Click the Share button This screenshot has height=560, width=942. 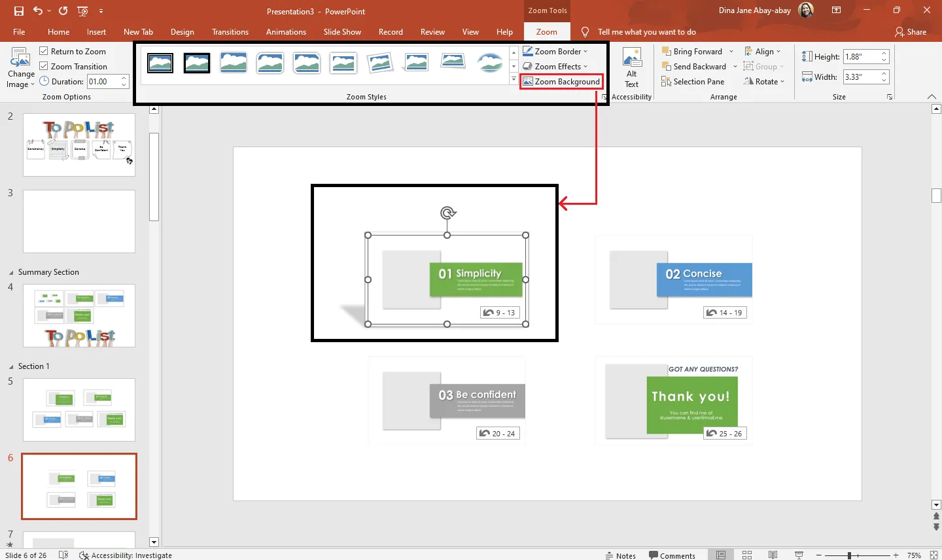coord(911,32)
